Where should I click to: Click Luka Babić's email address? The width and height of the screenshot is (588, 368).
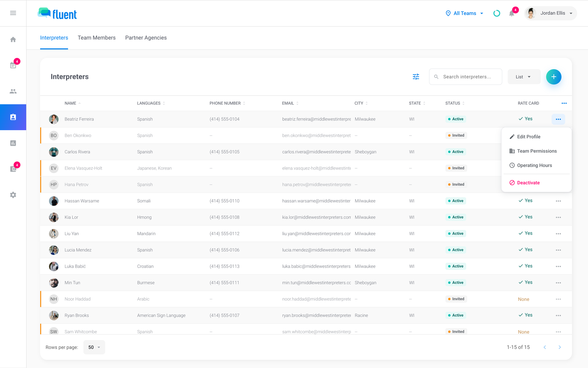click(316, 266)
